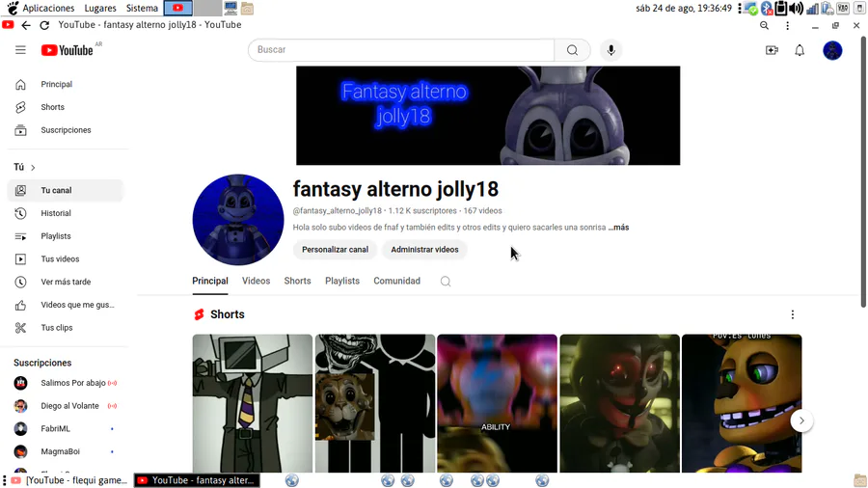
Task: Open the browser zoom magnifier icon
Action: pos(764,25)
